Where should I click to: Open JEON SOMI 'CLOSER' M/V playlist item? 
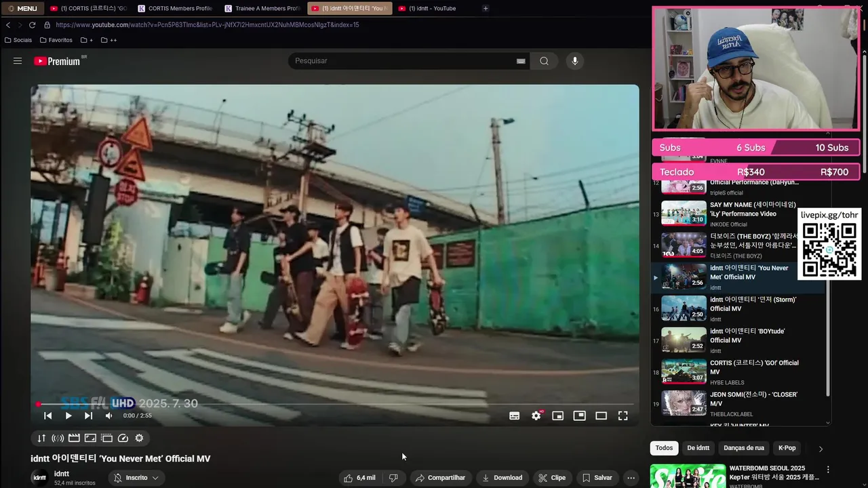tap(738, 404)
